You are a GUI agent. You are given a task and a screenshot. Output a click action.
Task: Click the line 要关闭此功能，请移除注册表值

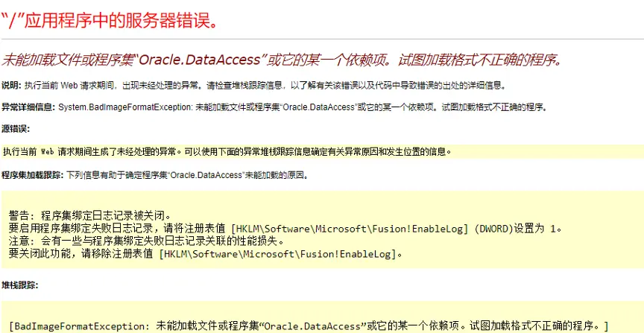pos(206,254)
